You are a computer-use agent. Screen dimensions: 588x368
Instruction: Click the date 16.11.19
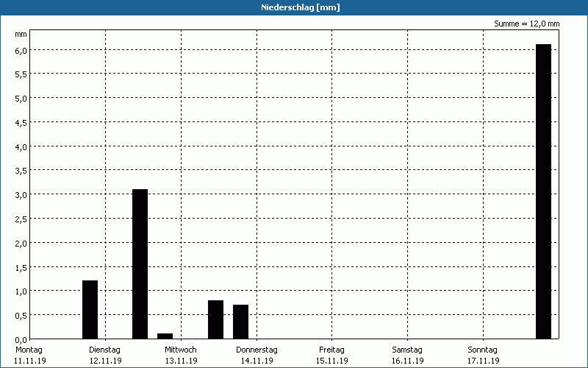pyautogui.click(x=408, y=361)
